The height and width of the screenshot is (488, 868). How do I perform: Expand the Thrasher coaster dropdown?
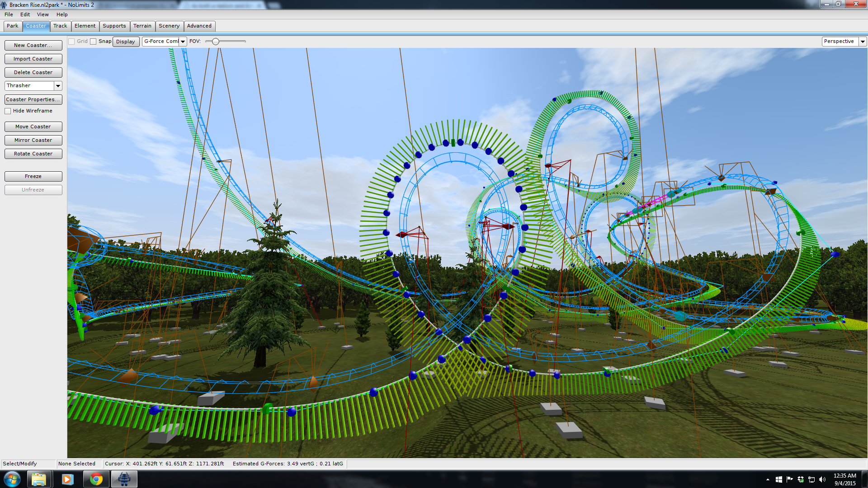click(58, 86)
